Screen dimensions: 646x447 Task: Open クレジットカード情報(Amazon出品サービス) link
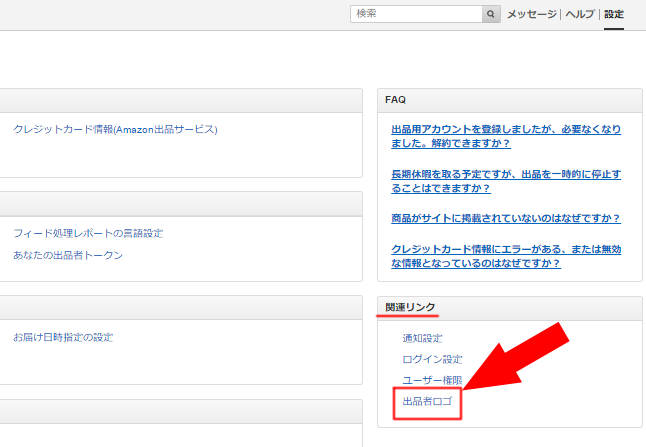[x=115, y=129]
